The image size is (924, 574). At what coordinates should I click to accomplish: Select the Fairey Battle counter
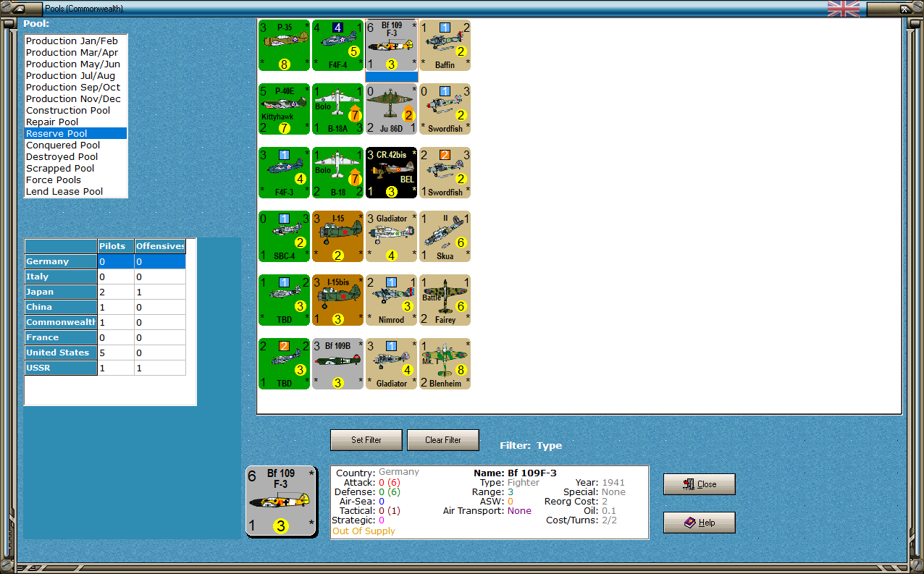[445, 300]
